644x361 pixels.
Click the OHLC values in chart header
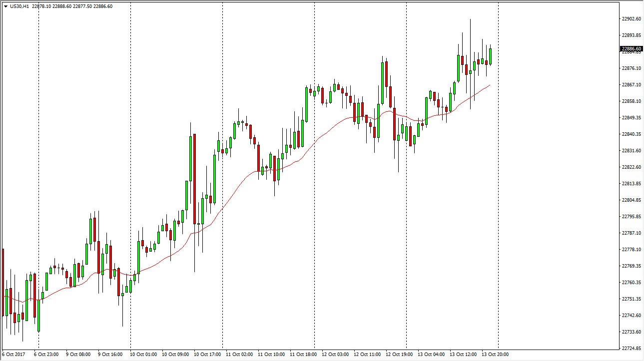pyautogui.click(x=75, y=6)
